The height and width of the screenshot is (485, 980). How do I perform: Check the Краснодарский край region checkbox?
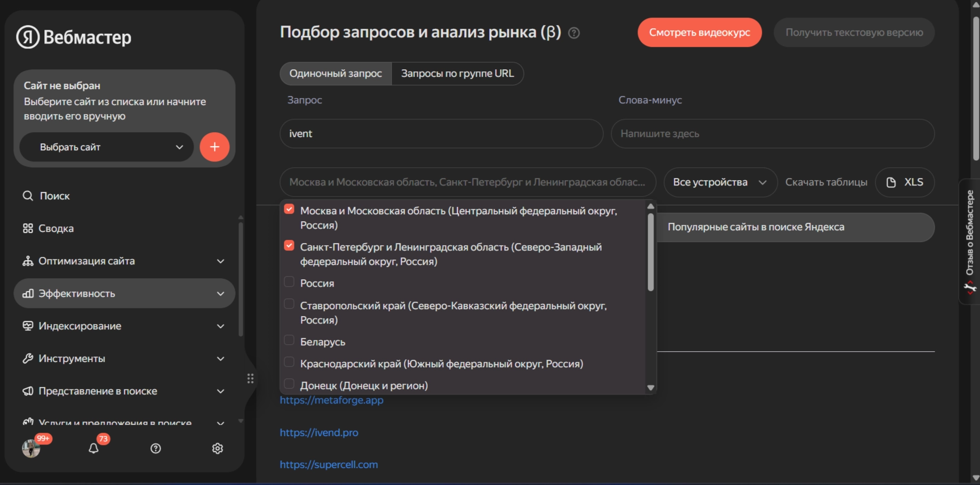[289, 362]
